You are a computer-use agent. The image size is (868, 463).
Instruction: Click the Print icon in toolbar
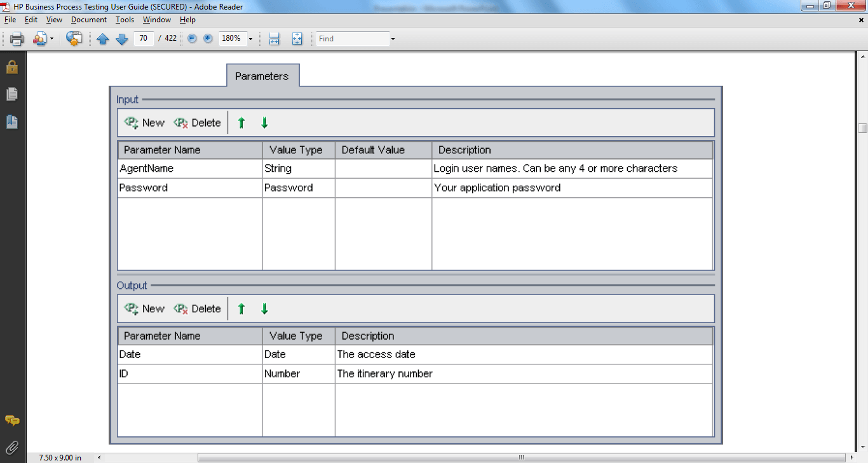(17, 39)
